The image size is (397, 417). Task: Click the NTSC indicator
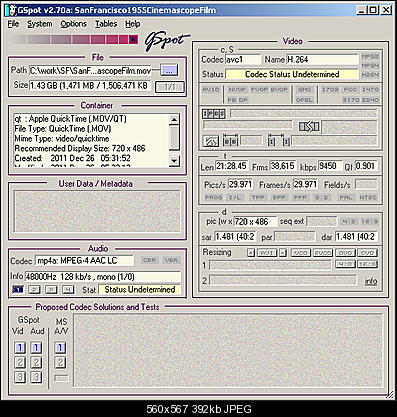(x=368, y=197)
